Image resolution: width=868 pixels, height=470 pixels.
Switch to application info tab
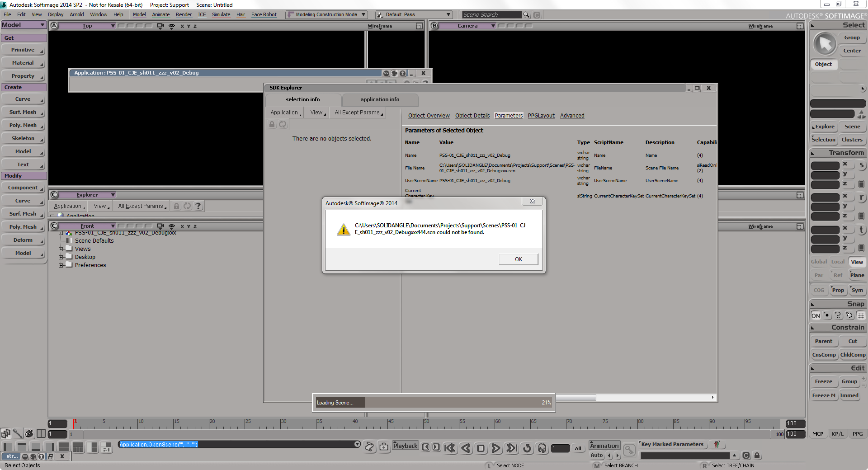point(380,99)
